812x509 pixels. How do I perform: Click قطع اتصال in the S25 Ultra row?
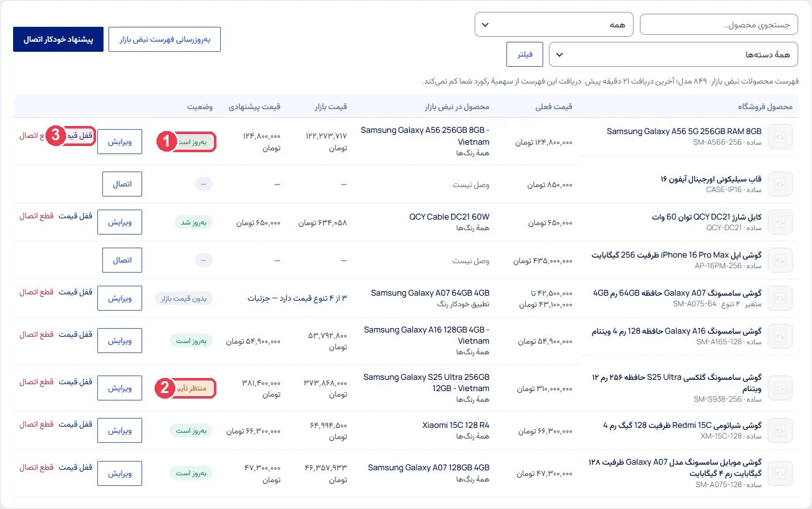pos(36,382)
